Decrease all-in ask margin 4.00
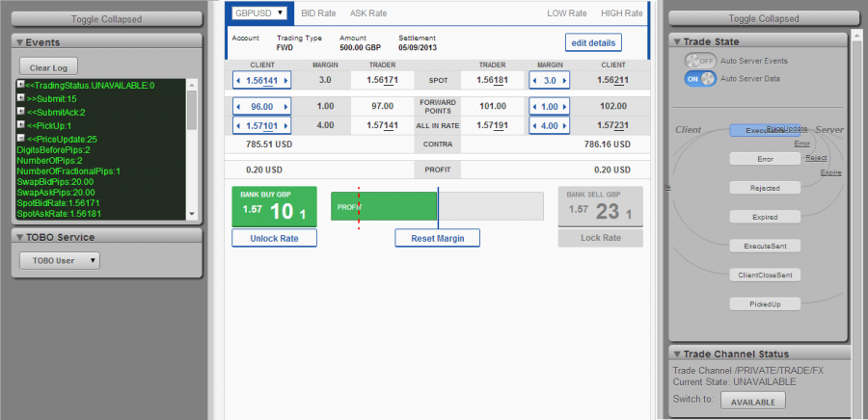The width and height of the screenshot is (868, 420). [534, 126]
